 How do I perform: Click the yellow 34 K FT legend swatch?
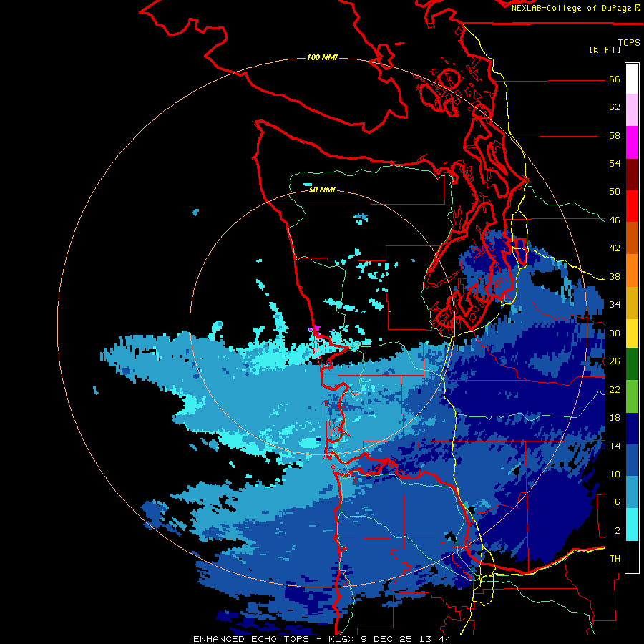coord(632,333)
